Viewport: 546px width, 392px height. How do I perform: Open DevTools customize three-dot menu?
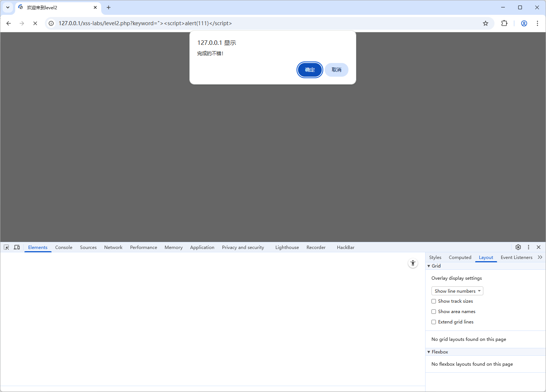coord(529,247)
